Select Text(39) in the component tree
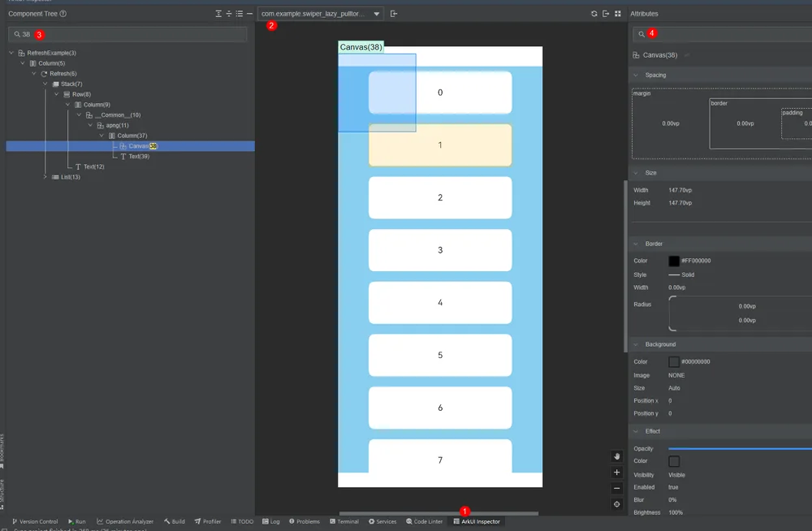 tap(139, 157)
